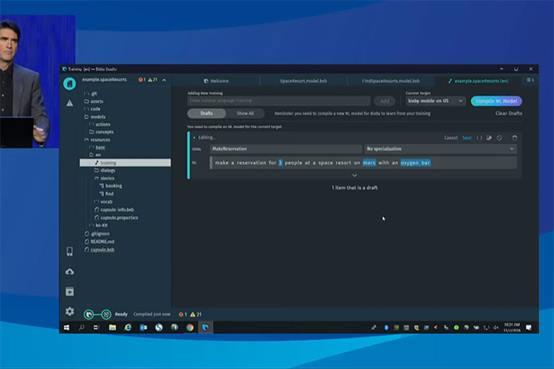The width and height of the screenshot is (554, 369).
Task: Open the archive box sidebar icon
Action: [x=70, y=292]
